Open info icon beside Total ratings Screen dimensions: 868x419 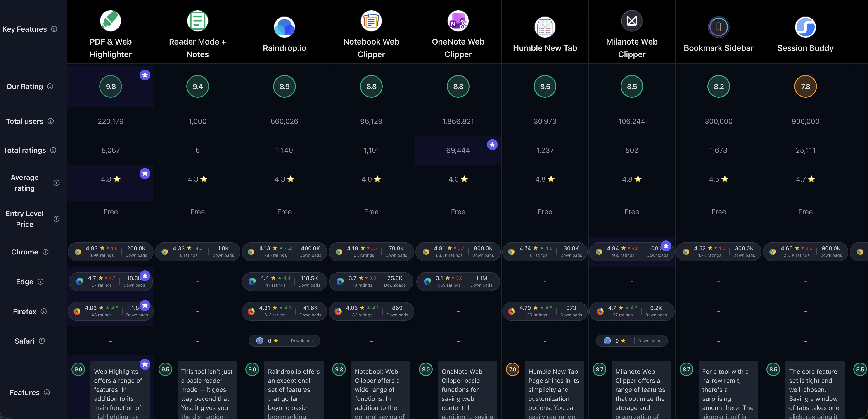point(53,150)
